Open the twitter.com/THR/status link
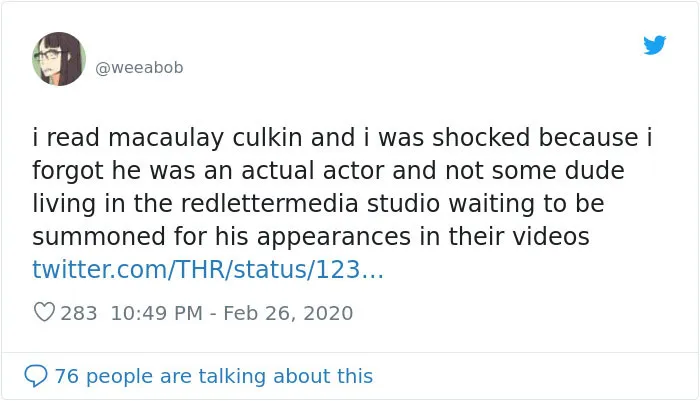This screenshot has height=401, width=700. (208, 270)
